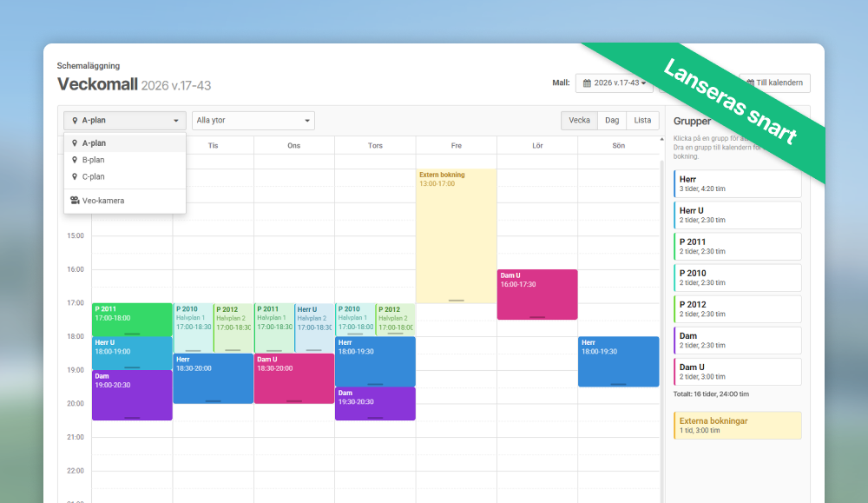Open P 2011 Halvplan 1 booking on Wednesday
This screenshot has height=503, width=868.
(274, 328)
